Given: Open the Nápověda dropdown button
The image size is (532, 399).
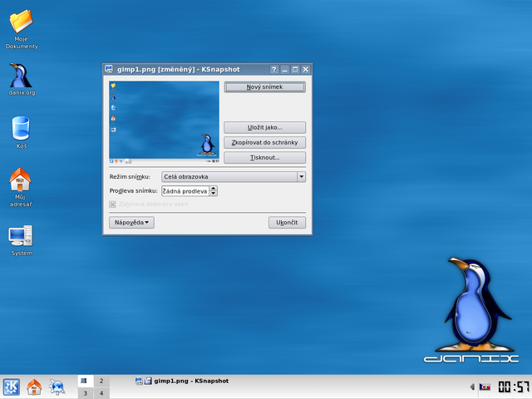Looking at the screenshot, I should (131, 223).
